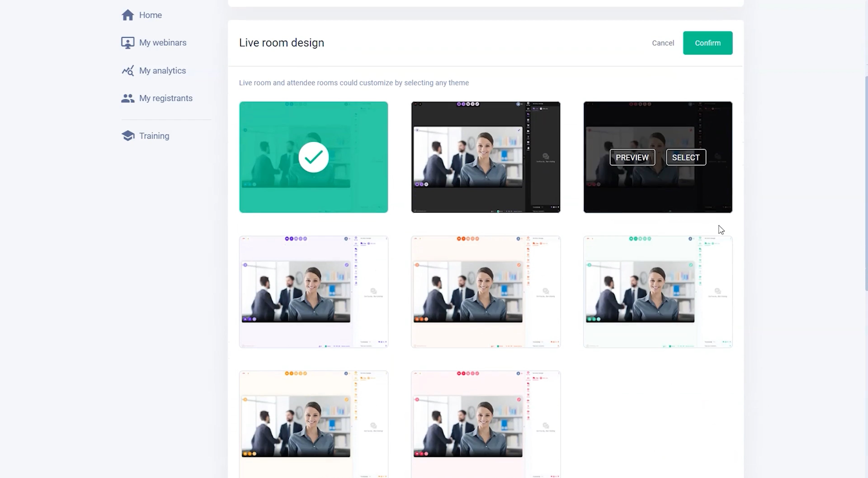Screen dimensions: 868x478
Task: Open the My Webinars section
Action: pyautogui.click(x=163, y=42)
